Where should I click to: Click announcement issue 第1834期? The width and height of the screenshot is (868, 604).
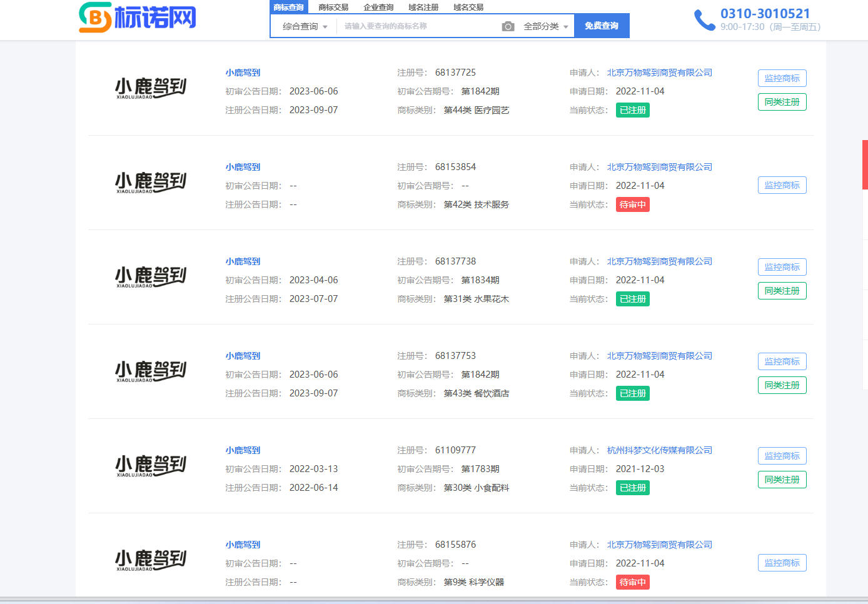coord(480,280)
